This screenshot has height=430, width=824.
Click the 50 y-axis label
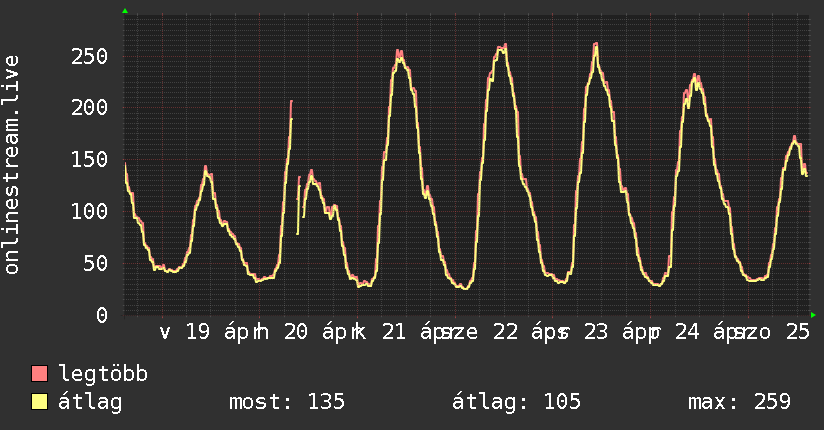(96, 263)
